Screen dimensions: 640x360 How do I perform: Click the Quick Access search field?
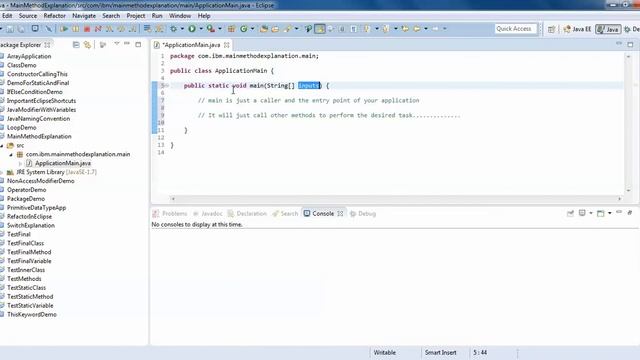[x=515, y=29]
